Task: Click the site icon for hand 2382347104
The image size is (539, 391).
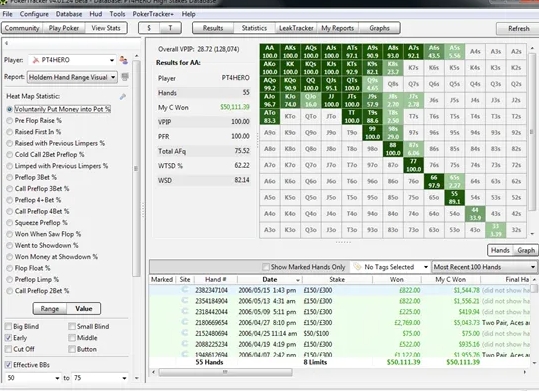Action: coord(185,290)
